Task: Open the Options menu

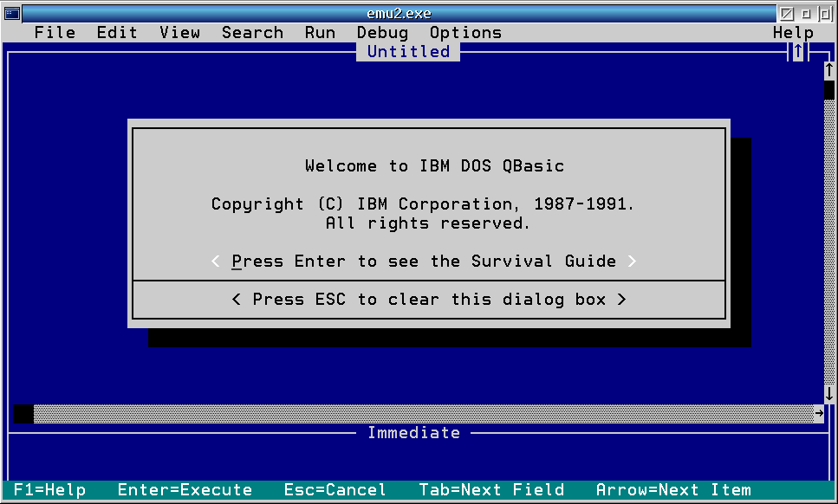Action: pyautogui.click(x=465, y=33)
